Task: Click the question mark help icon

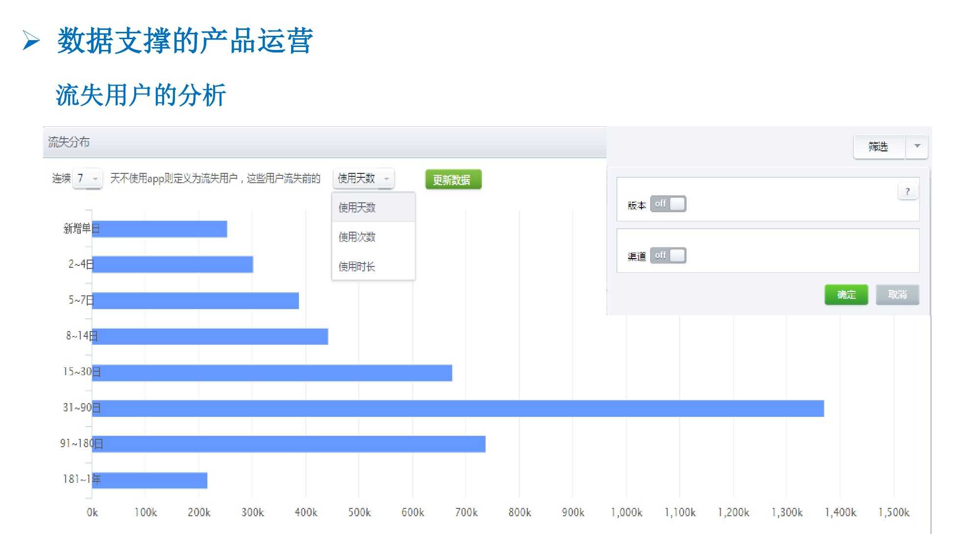Action: (907, 192)
